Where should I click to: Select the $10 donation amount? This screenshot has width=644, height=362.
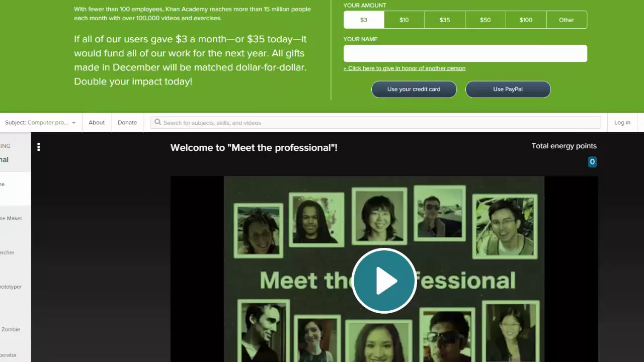pos(404,20)
